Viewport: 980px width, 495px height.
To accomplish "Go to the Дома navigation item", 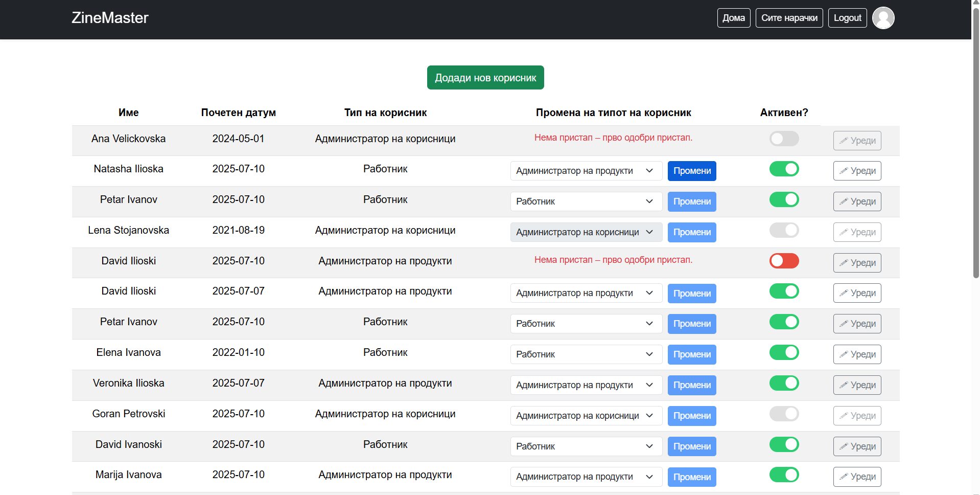I will tap(733, 18).
